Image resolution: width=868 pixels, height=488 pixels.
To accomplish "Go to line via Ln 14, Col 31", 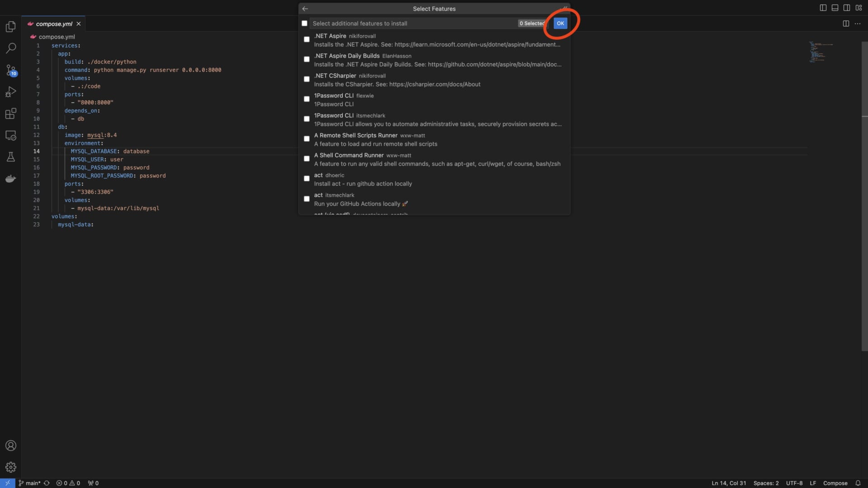I will pyautogui.click(x=729, y=483).
